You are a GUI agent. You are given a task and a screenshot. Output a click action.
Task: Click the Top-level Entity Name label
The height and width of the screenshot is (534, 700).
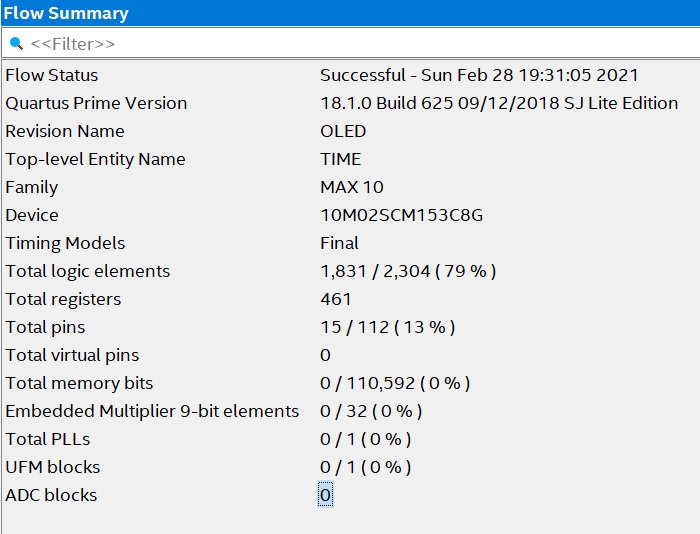96,159
